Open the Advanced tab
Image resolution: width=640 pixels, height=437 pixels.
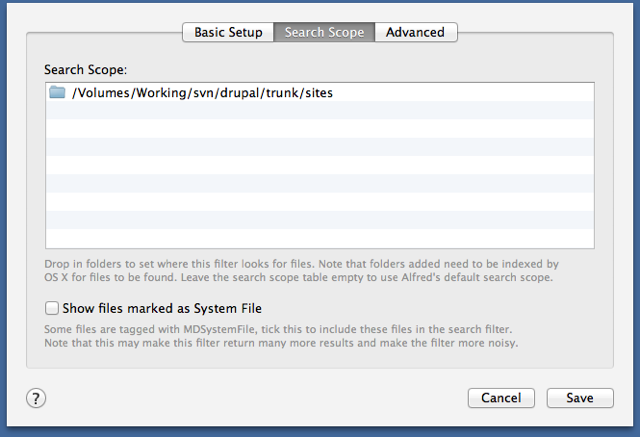(x=416, y=32)
